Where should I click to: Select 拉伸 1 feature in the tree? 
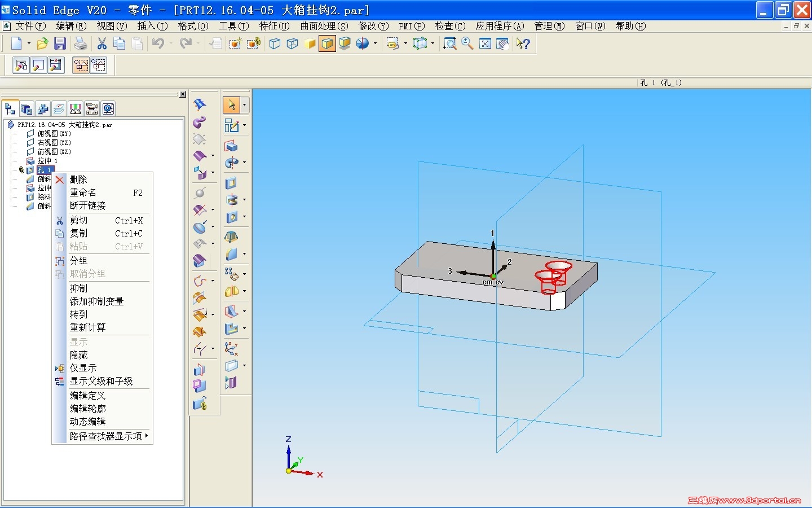coord(47,161)
